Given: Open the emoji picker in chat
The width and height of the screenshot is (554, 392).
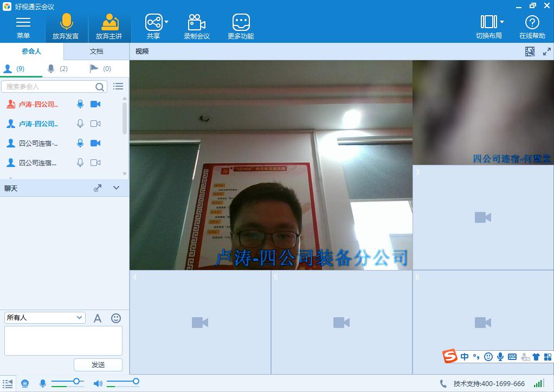Looking at the screenshot, I should [x=116, y=318].
